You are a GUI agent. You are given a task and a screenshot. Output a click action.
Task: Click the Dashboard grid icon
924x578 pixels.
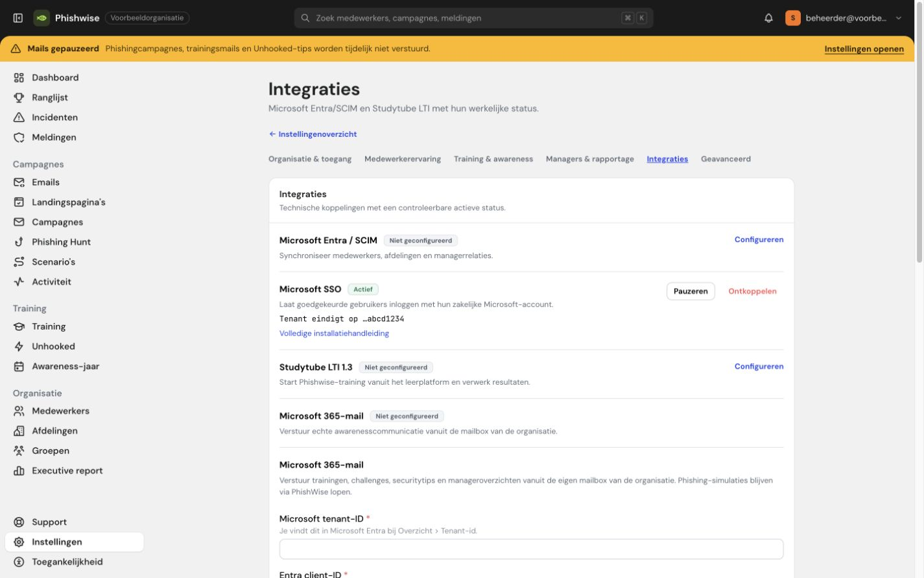tap(19, 78)
